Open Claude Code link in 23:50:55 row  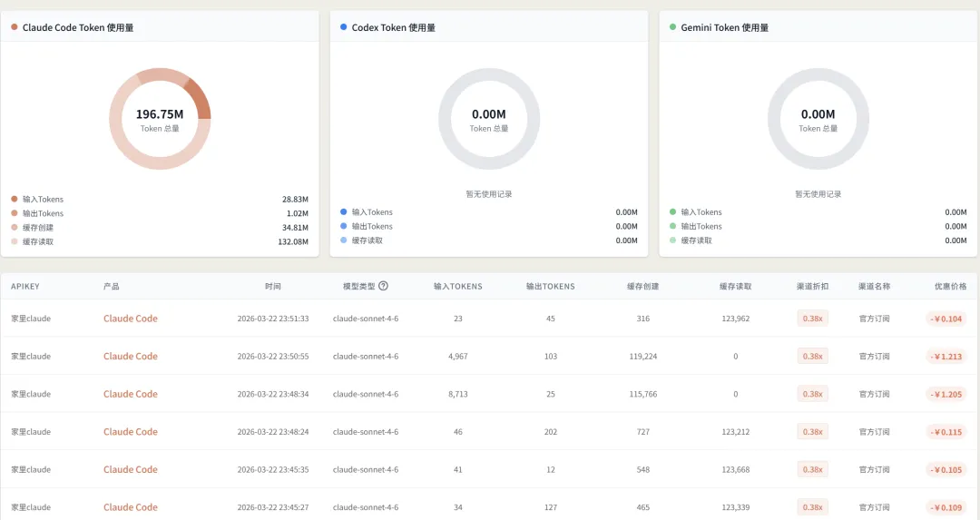pos(131,357)
